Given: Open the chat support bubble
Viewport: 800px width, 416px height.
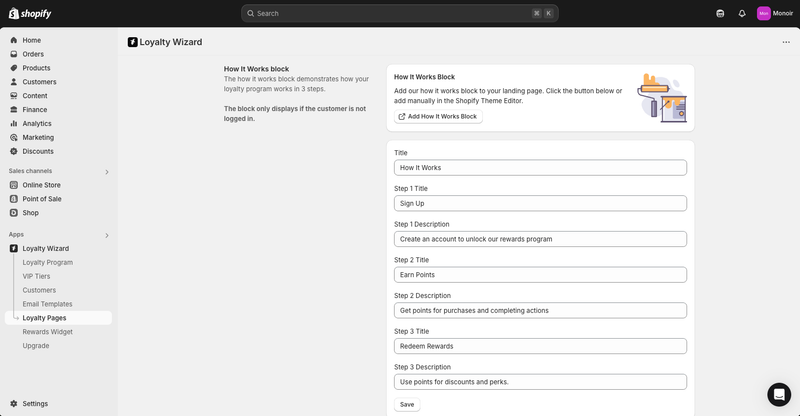Looking at the screenshot, I should pyautogui.click(x=779, y=395).
